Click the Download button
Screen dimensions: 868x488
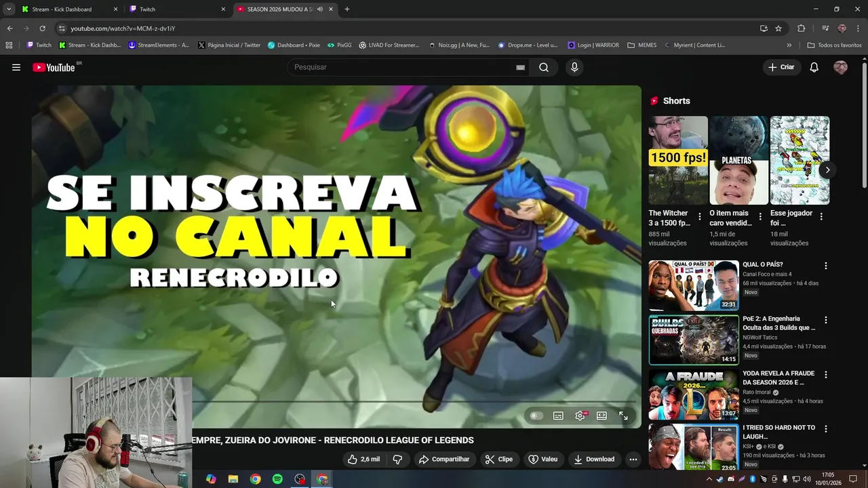click(594, 459)
